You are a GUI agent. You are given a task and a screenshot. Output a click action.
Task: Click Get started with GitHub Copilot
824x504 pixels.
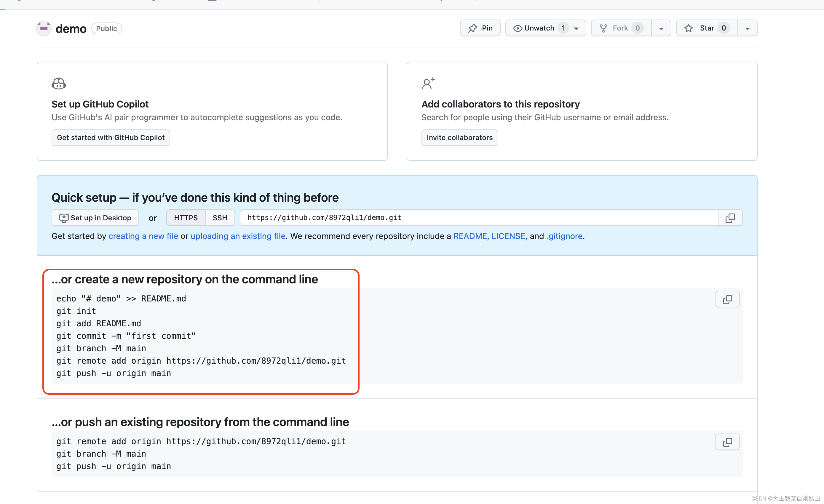(111, 138)
